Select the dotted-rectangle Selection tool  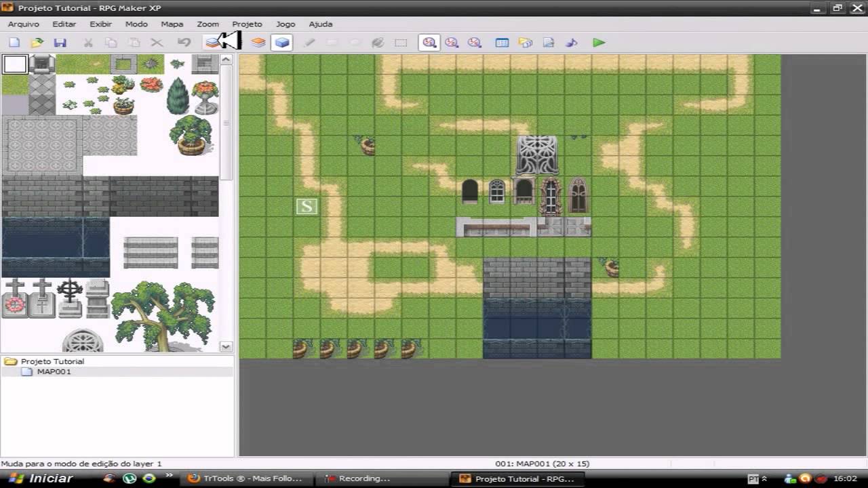401,43
